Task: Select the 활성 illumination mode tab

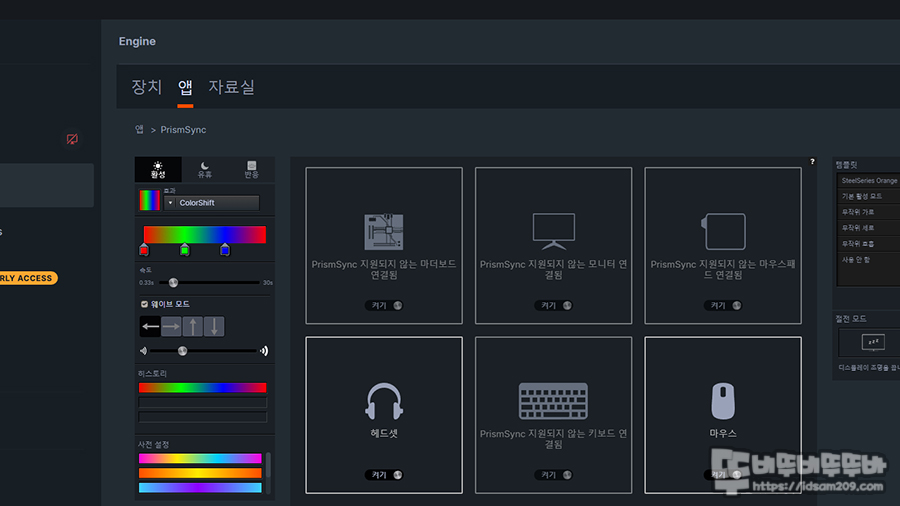Action: click(158, 170)
